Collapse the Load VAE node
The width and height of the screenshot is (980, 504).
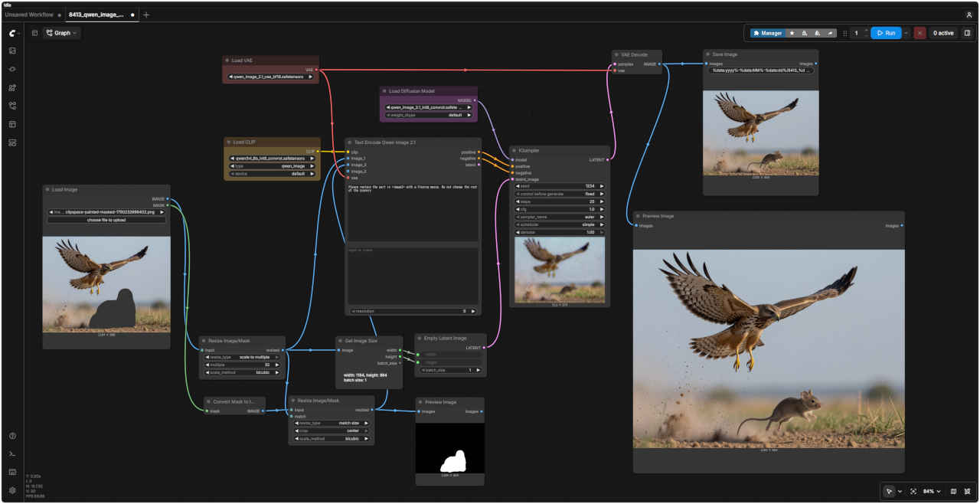227,60
